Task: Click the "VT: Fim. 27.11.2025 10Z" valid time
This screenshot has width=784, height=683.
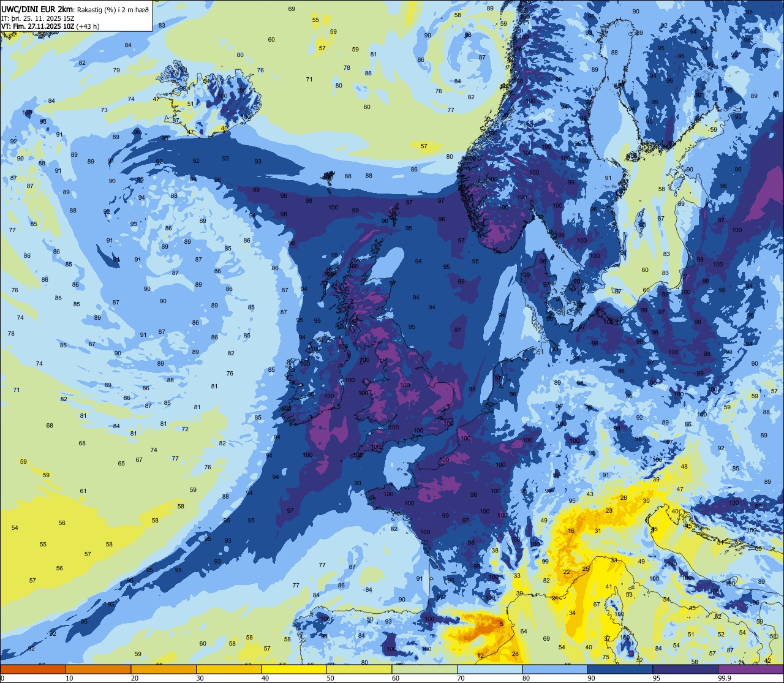Action: (x=37, y=26)
